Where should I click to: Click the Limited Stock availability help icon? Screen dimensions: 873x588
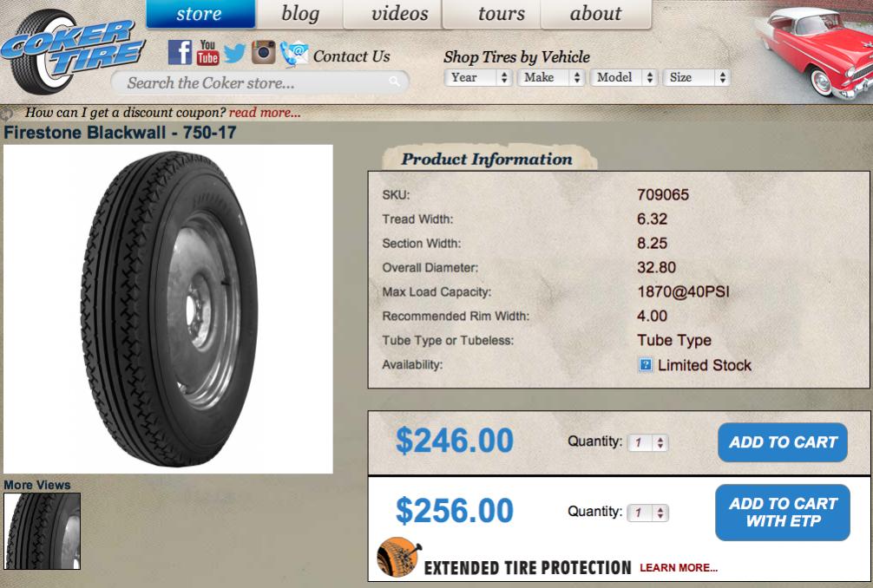(646, 365)
